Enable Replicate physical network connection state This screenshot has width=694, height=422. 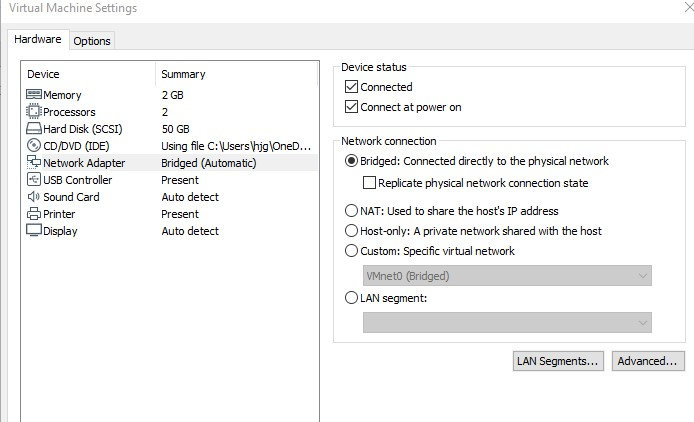(x=369, y=183)
